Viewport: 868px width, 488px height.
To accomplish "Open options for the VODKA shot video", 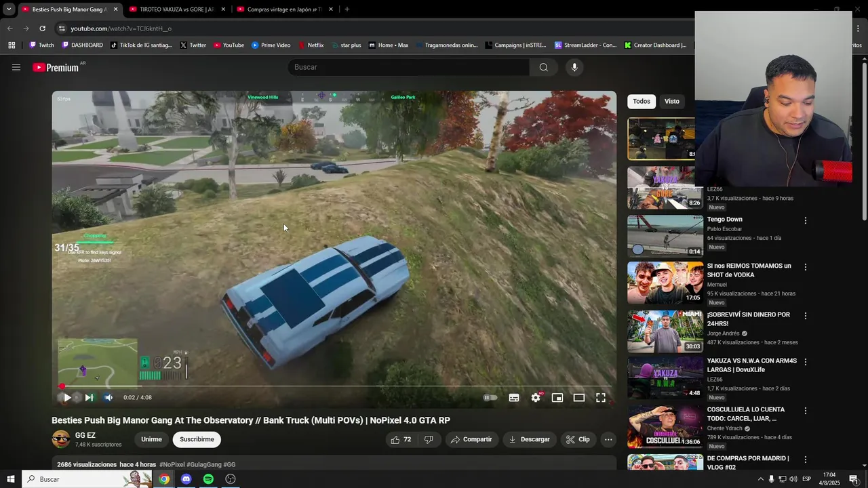I will tap(806, 268).
